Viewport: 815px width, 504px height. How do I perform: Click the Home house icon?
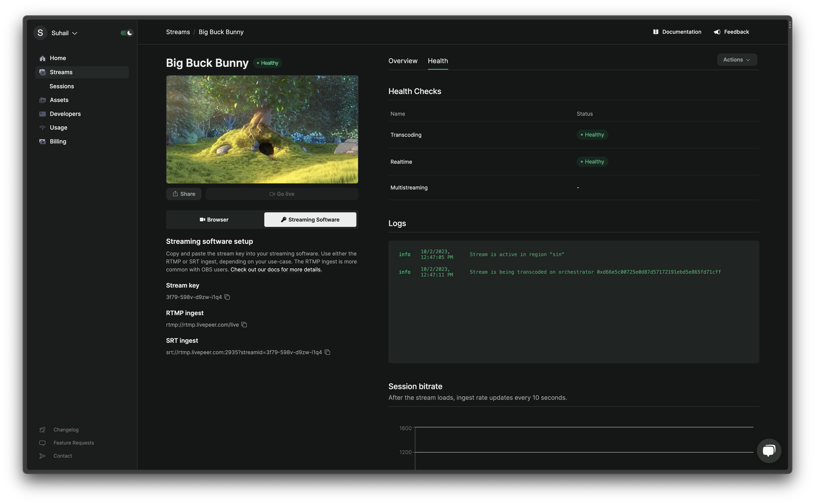pos(42,58)
